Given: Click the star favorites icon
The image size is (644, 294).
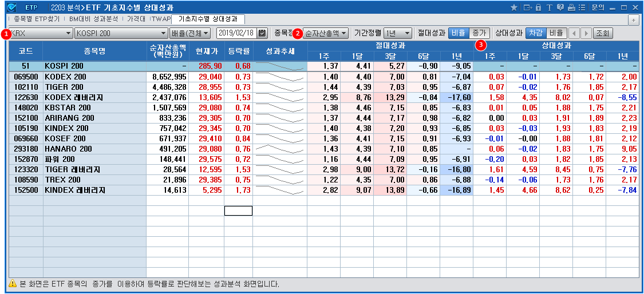Looking at the screenshot, I should tap(513, 7).
